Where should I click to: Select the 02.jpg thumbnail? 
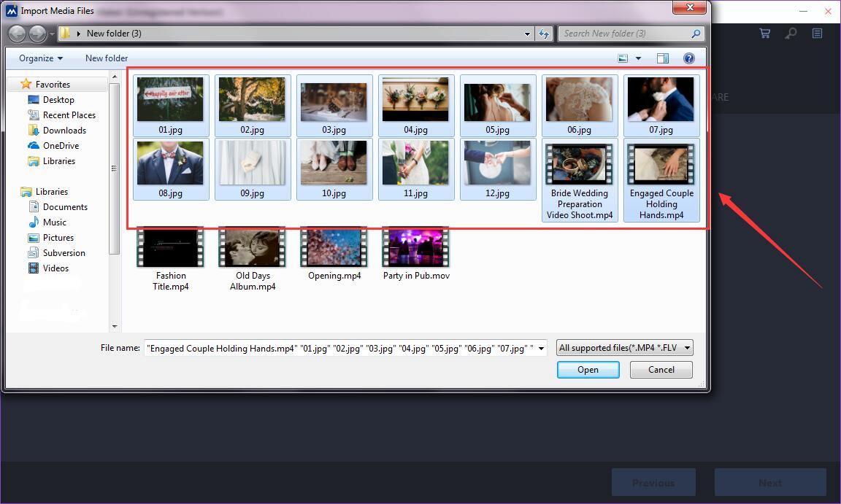coord(253,106)
